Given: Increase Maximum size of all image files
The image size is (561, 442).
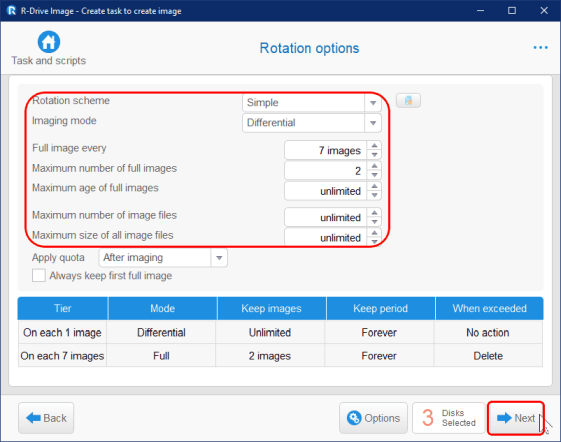Looking at the screenshot, I should coord(374,233).
